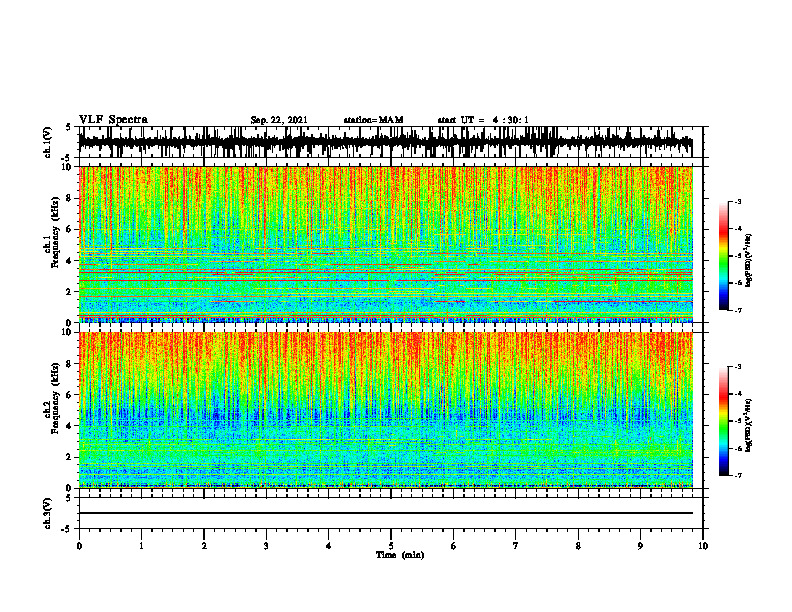Click time axis tick label "2"
This screenshot has width=792, height=612.
[x=204, y=546]
